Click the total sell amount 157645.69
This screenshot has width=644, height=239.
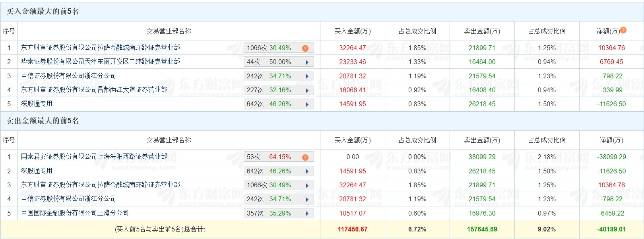click(482, 229)
